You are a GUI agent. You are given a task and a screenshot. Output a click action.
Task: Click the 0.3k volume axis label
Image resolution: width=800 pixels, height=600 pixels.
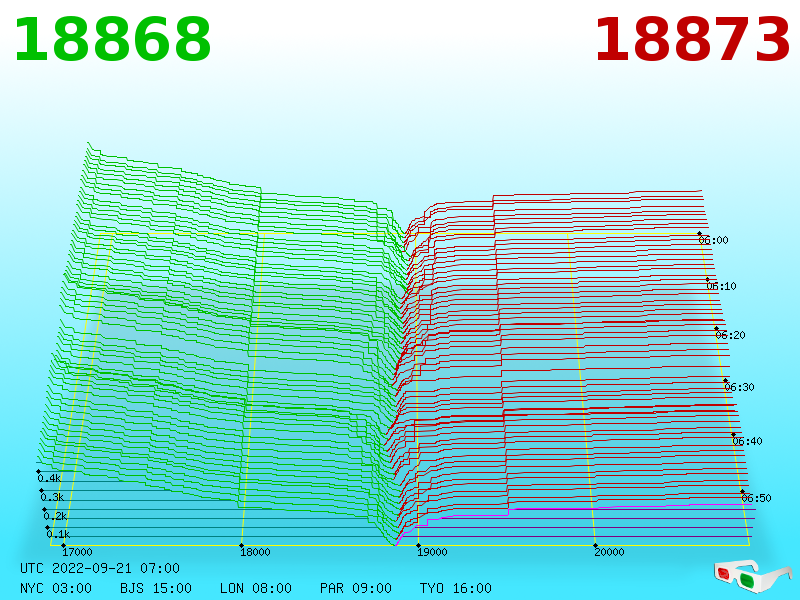tap(53, 497)
